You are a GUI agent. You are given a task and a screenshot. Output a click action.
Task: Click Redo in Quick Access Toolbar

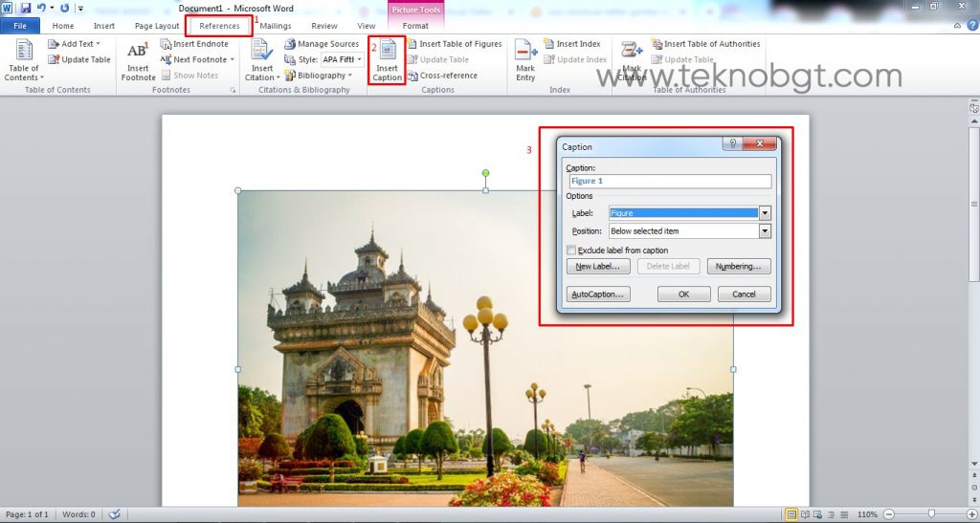tap(64, 8)
